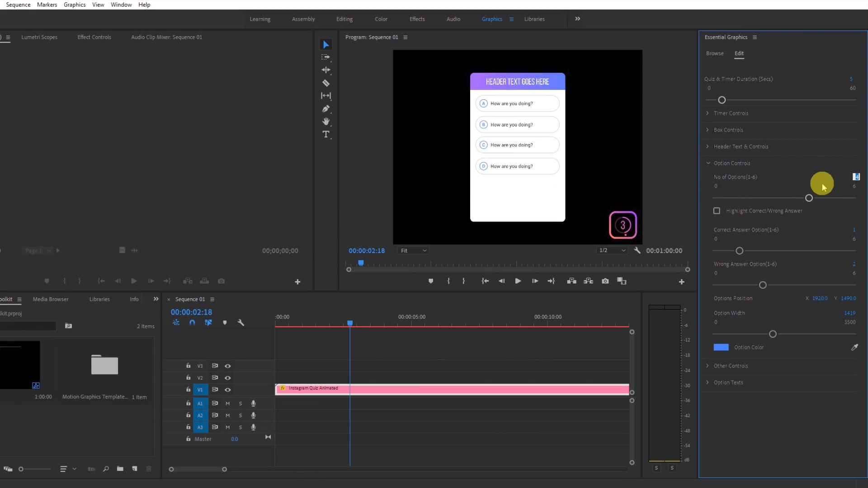Mute audio track A1
Viewport: 868px width, 488px height.
(x=228, y=403)
